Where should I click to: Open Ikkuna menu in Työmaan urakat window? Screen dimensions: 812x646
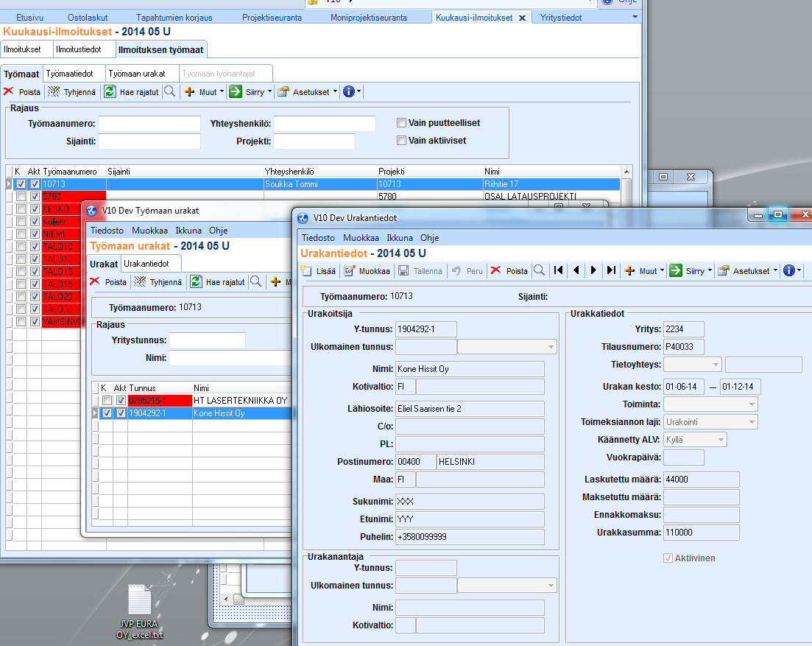coord(188,231)
